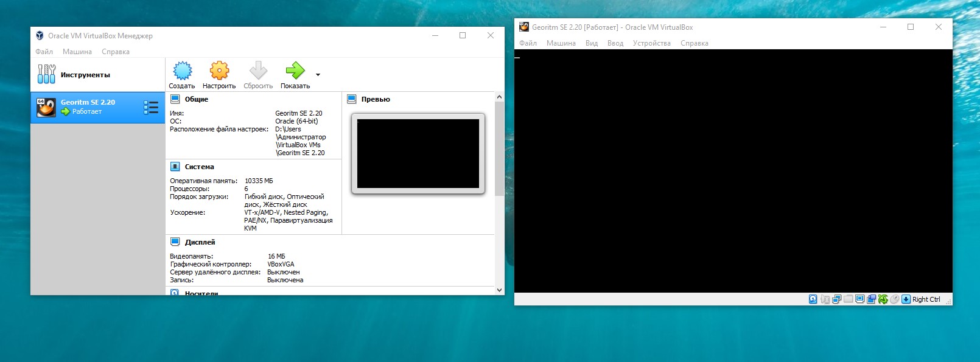Open Файл menu in VirtualBox Manager
Screen dimensions: 980x362
click(x=44, y=52)
